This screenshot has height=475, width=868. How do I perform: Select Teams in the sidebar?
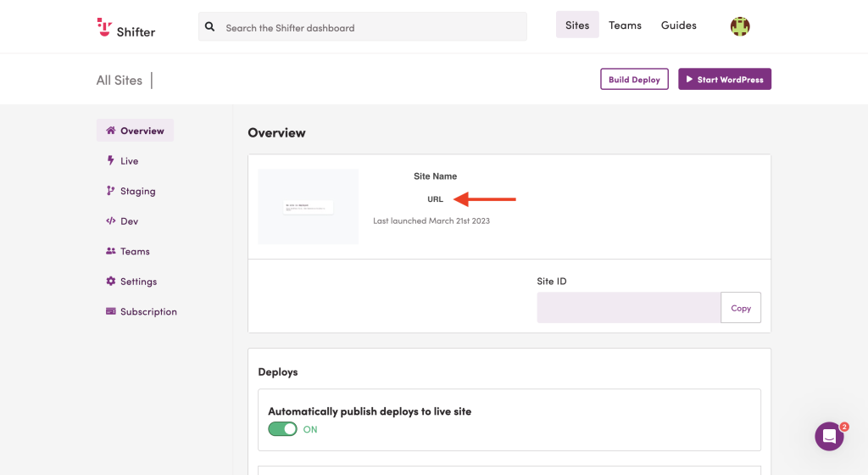coord(128,251)
